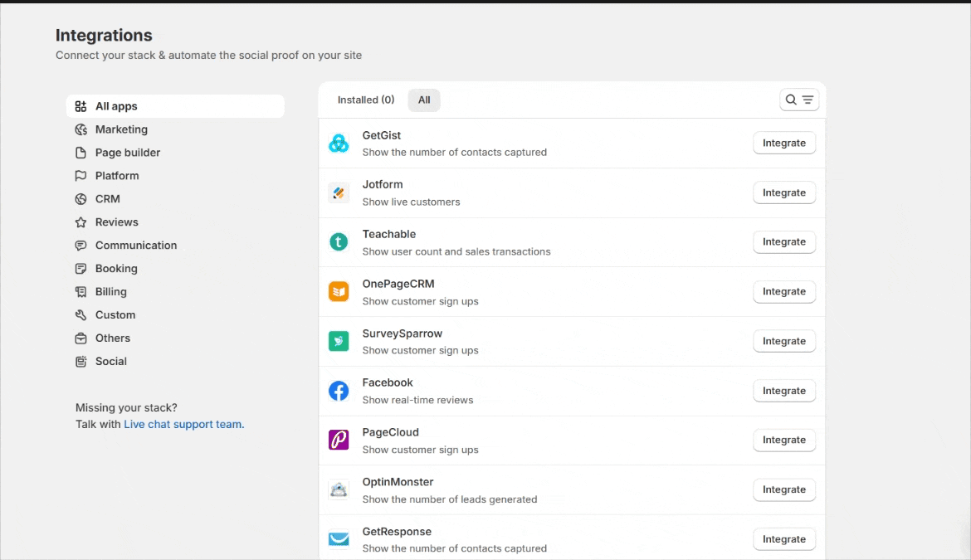Click the SurveySparrow app logo icon
This screenshot has height=560, width=971.
tap(339, 341)
